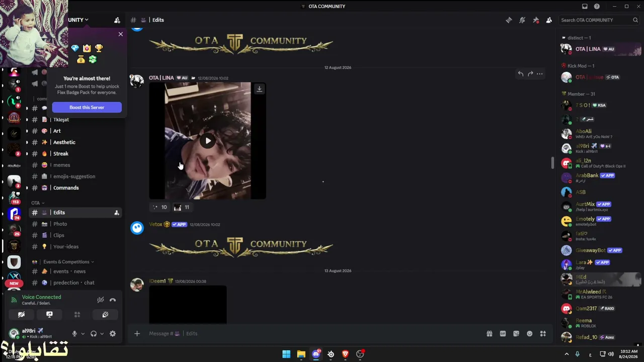Open pinned messages in the header
644x362 pixels.
click(x=536, y=20)
